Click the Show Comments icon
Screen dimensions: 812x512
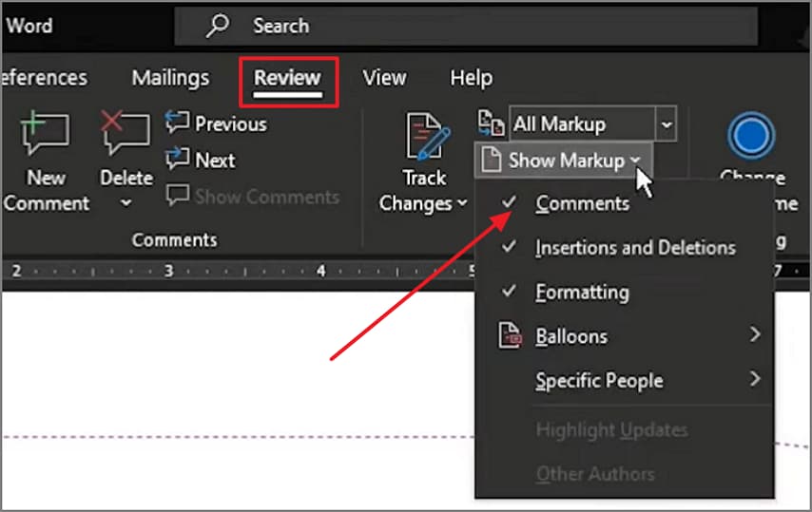point(178,197)
